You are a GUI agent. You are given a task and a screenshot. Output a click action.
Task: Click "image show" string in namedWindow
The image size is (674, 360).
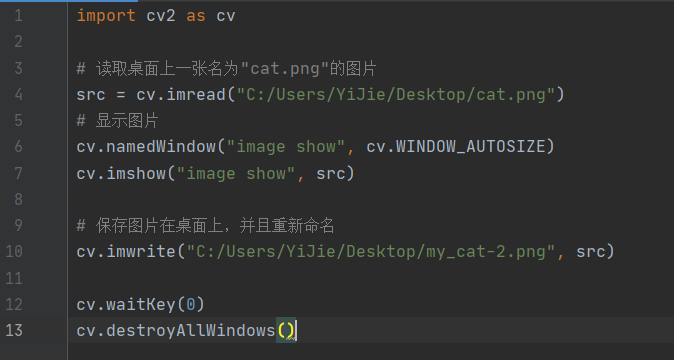[286, 147]
